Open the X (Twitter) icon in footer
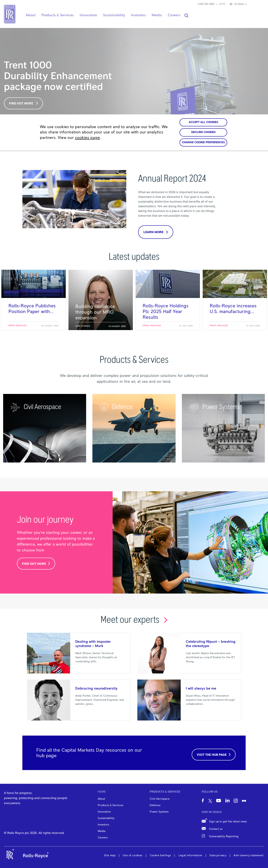 tap(210, 801)
